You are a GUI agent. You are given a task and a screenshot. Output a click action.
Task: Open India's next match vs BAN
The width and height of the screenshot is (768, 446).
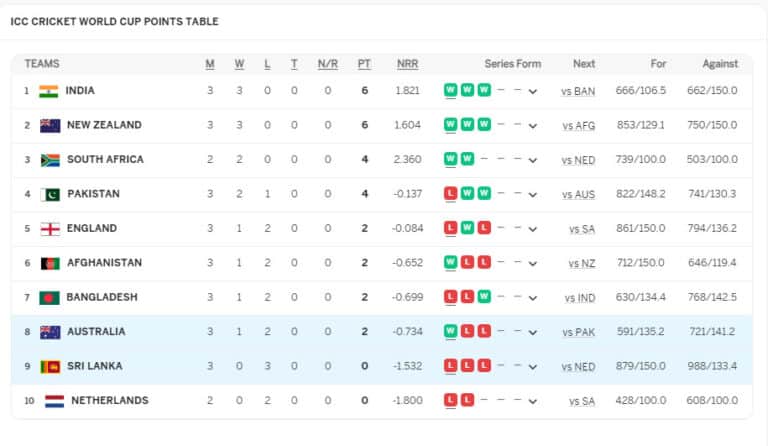(x=578, y=92)
